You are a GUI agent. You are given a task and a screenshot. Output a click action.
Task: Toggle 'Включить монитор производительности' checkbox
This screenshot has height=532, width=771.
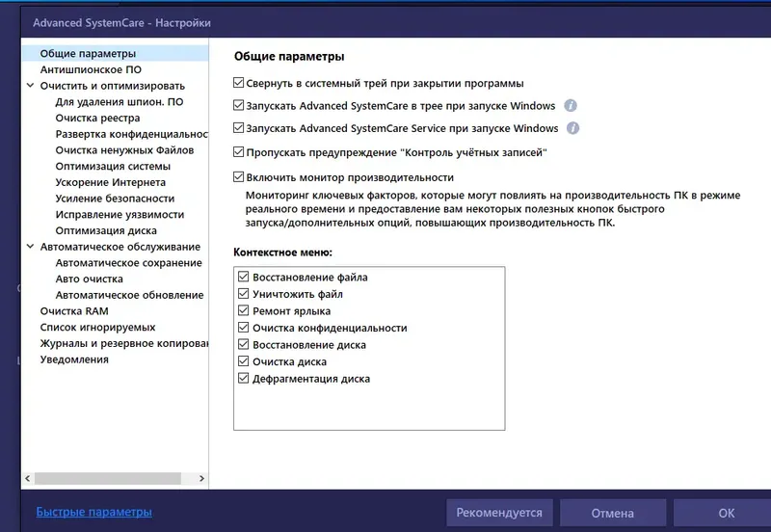(x=238, y=177)
